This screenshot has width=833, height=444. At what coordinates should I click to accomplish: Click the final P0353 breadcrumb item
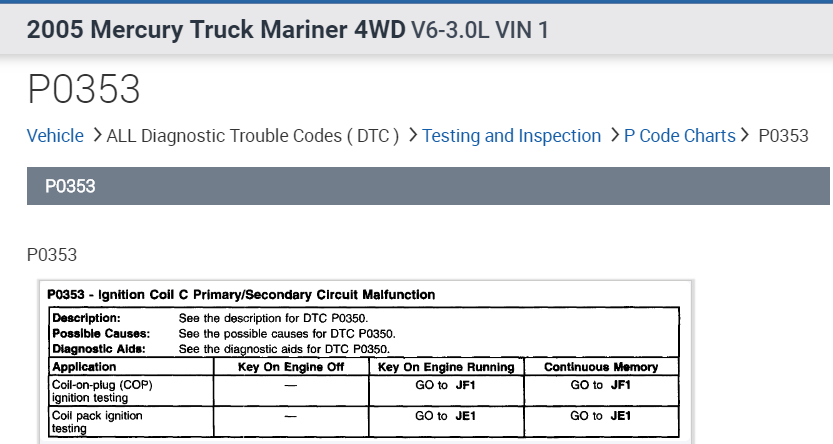783,136
